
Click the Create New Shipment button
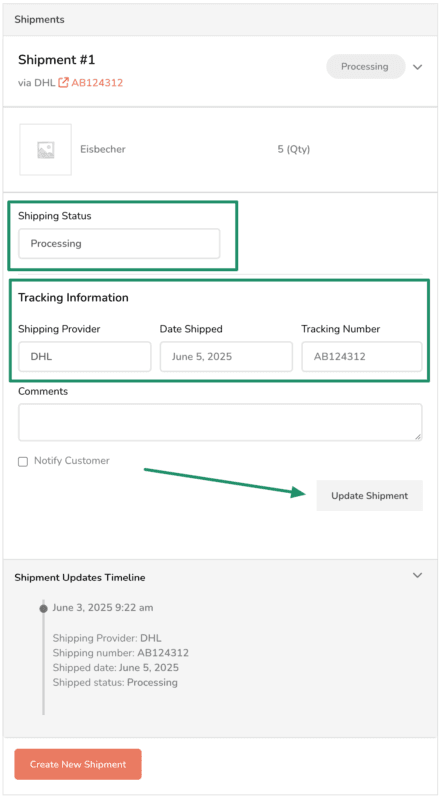point(78,764)
